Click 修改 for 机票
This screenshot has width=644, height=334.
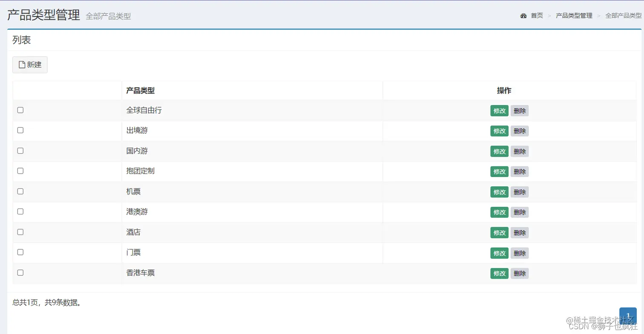[500, 192]
